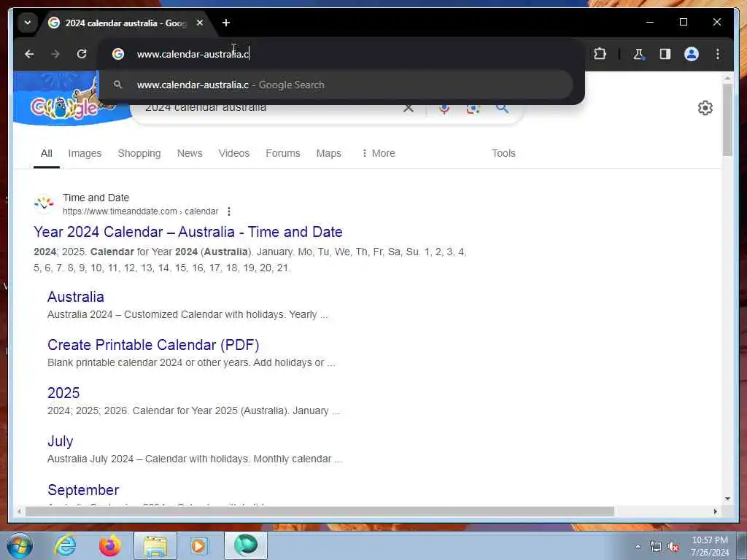This screenshot has width=747, height=560.
Task: Go back with the browser back arrow
Action: 29,54
